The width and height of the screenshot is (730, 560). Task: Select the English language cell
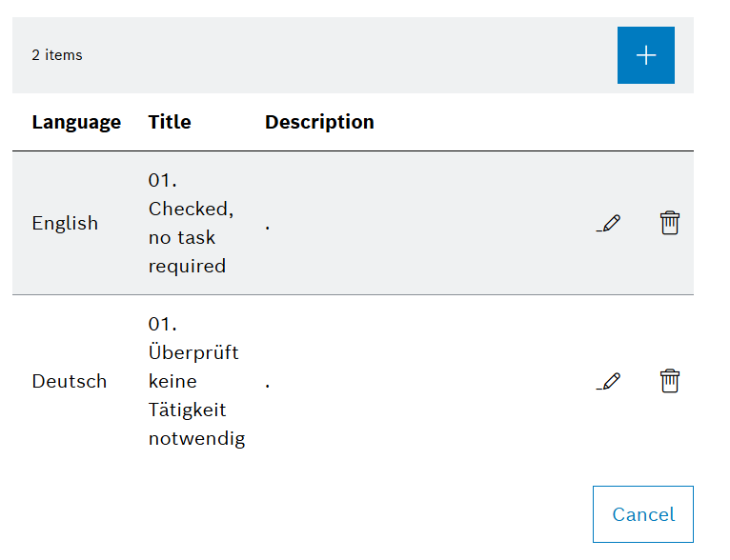pyautogui.click(x=65, y=224)
